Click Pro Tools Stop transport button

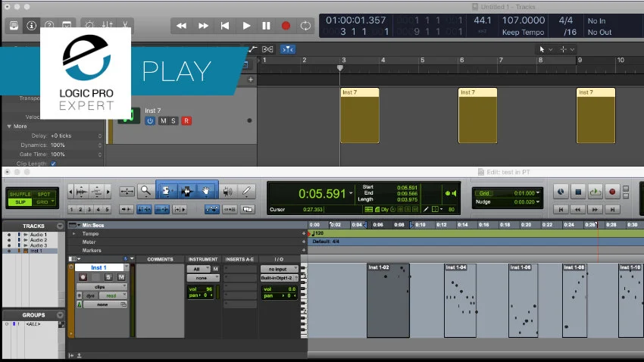click(x=578, y=192)
